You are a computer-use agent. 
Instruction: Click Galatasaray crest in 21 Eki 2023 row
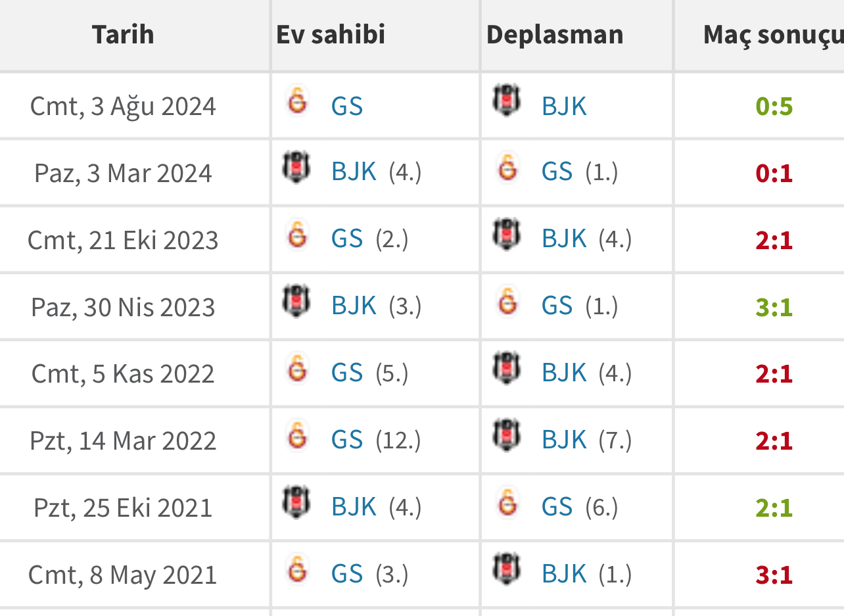coord(298,235)
